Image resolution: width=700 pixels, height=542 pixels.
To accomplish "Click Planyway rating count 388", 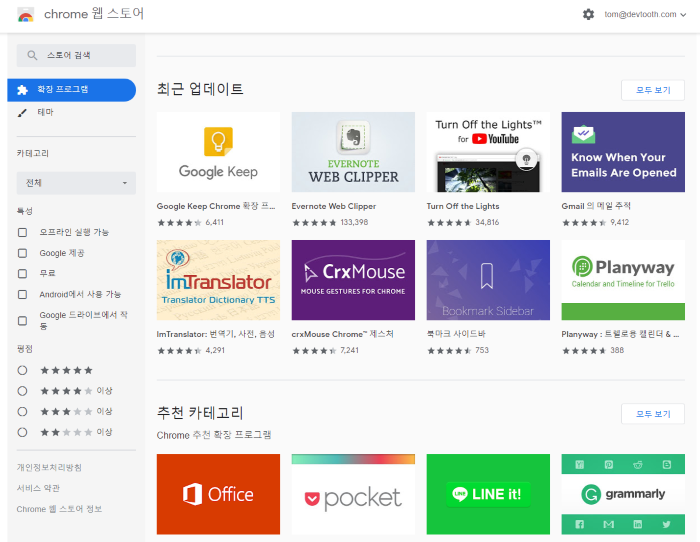I will coord(617,350).
